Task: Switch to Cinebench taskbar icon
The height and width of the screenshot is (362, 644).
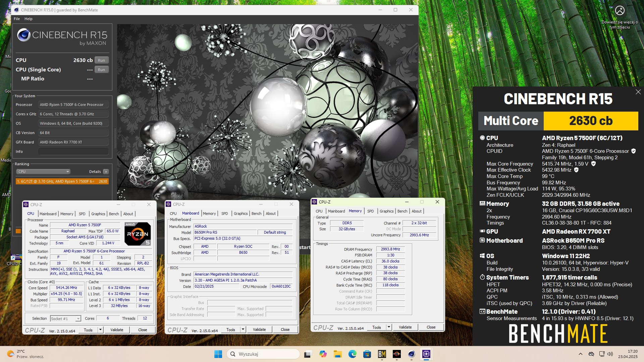Action: pos(412,354)
